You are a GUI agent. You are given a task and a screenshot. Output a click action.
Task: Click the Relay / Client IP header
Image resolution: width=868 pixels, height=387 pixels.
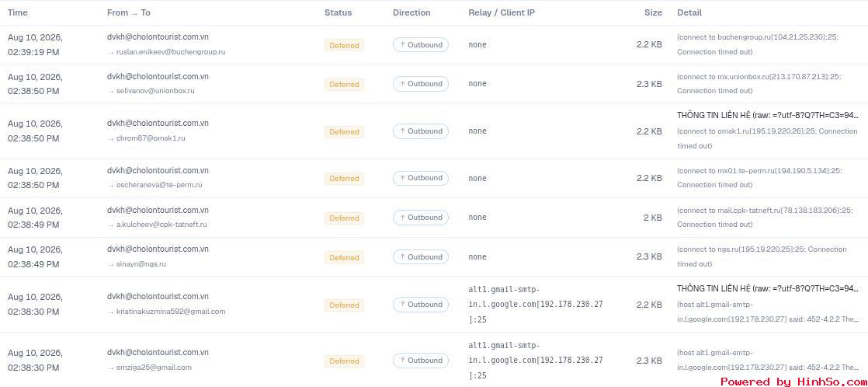tap(502, 12)
